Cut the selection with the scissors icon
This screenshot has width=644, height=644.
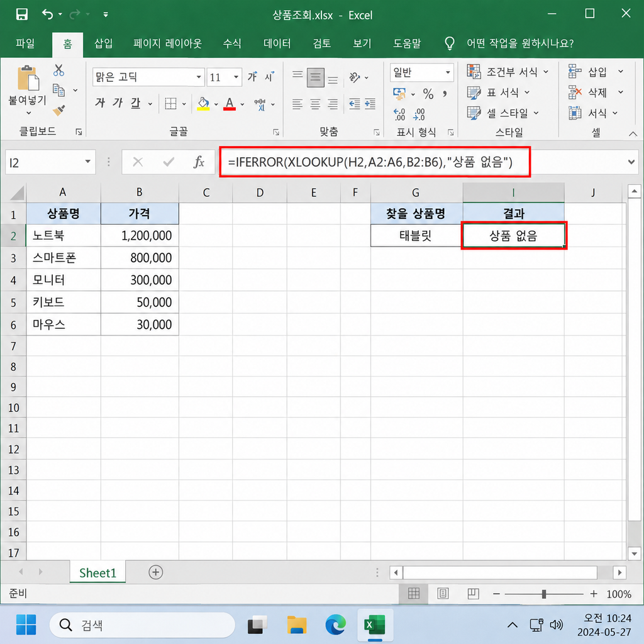(58, 70)
